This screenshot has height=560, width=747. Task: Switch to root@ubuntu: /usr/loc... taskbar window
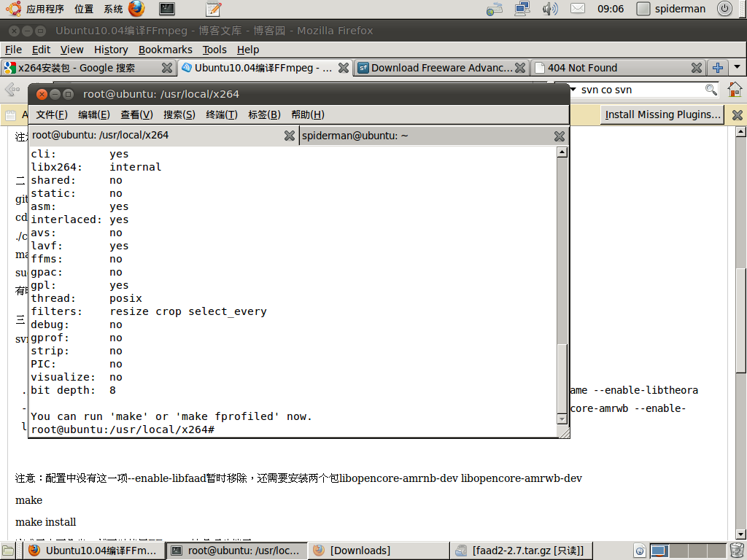pyautogui.click(x=237, y=551)
